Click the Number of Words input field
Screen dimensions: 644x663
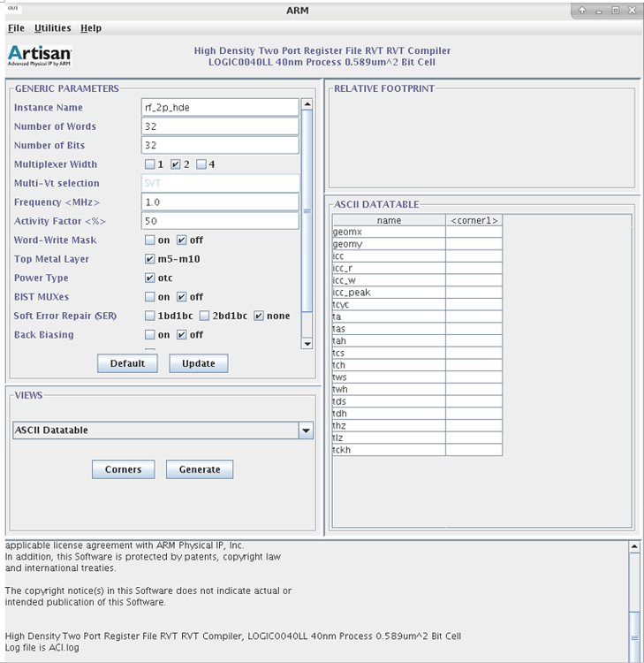[220, 126]
